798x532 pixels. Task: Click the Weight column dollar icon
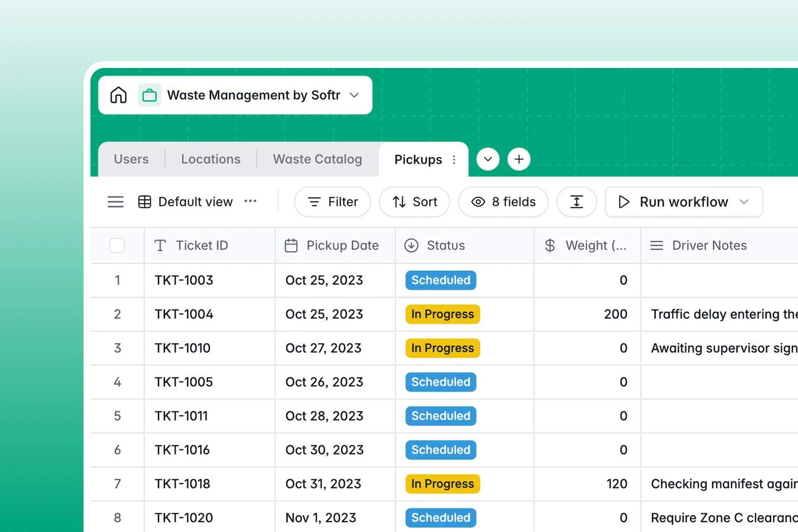tap(550, 245)
